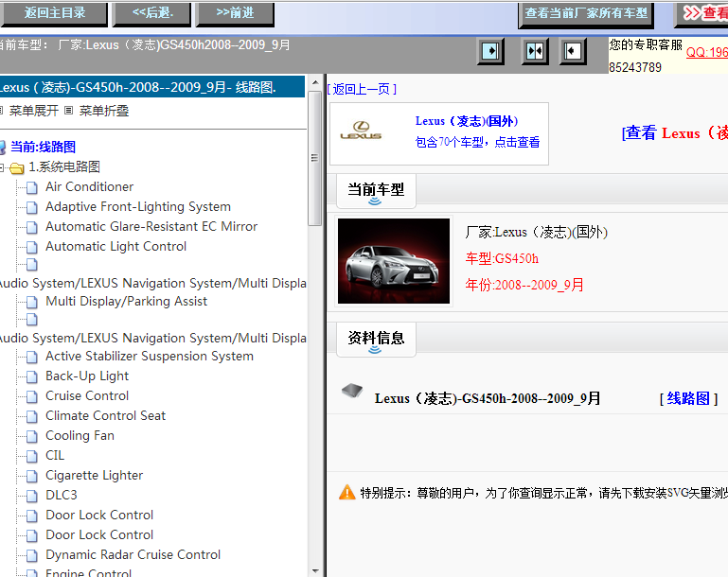
Task: Open 查看当前厂家所有车型 button
Action: (586, 14)
